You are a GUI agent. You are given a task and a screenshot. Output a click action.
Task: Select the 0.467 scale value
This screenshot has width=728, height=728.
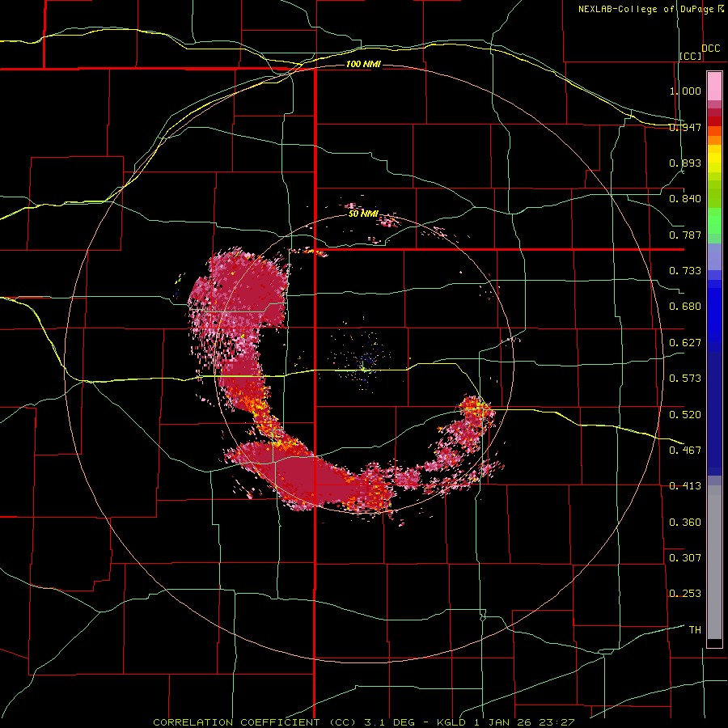(x=685, y=450)
